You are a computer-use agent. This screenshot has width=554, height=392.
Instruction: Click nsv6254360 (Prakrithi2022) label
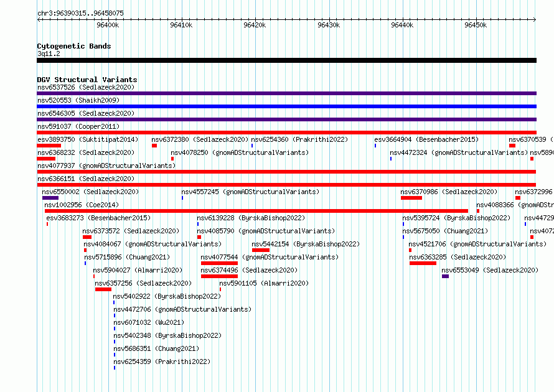click(299, 139)
